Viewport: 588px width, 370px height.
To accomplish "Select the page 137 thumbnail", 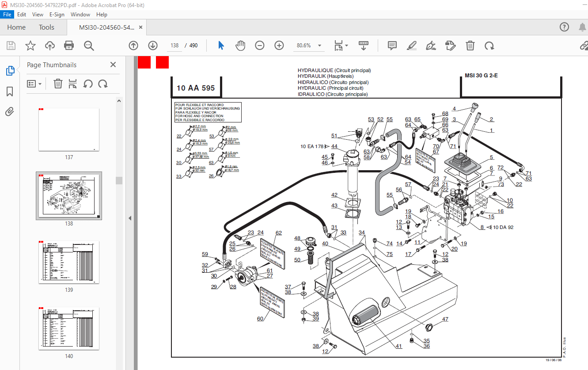I will (69, 130).
